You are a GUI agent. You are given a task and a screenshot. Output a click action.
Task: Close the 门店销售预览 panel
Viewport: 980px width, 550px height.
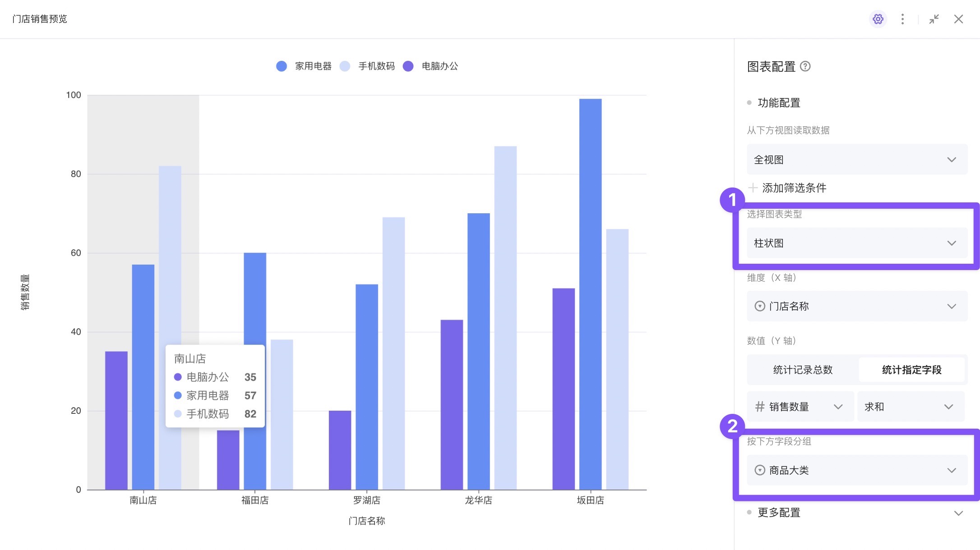[x=958, y=19]
